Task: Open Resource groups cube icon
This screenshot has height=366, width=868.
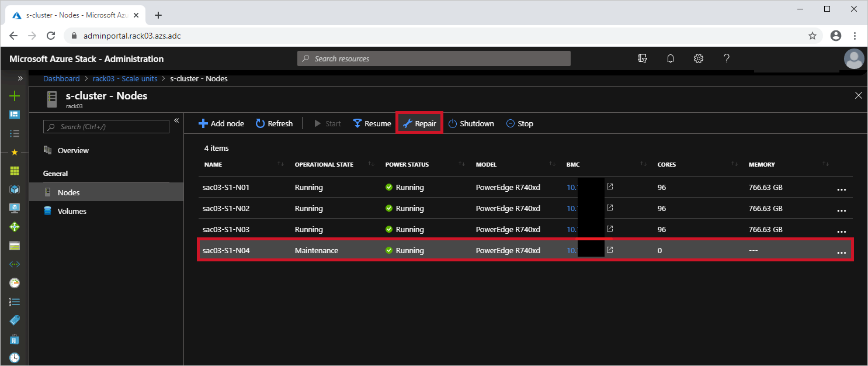Action: (15, 189)
